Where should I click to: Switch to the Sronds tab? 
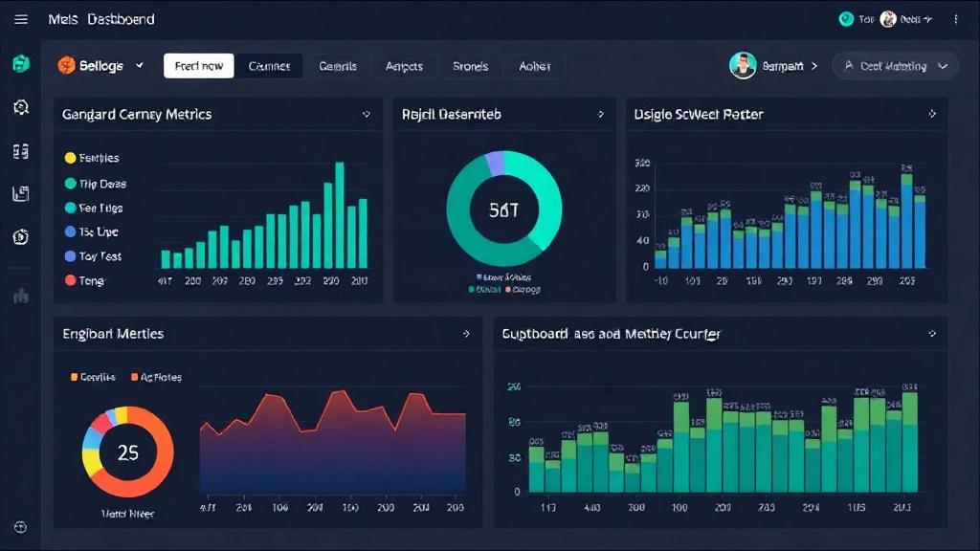coord(470,66)
